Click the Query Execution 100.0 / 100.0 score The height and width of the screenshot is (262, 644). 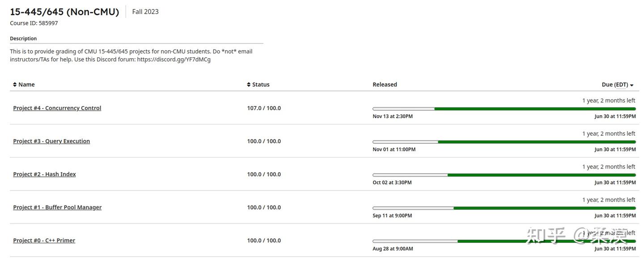(x=264, y=141)
